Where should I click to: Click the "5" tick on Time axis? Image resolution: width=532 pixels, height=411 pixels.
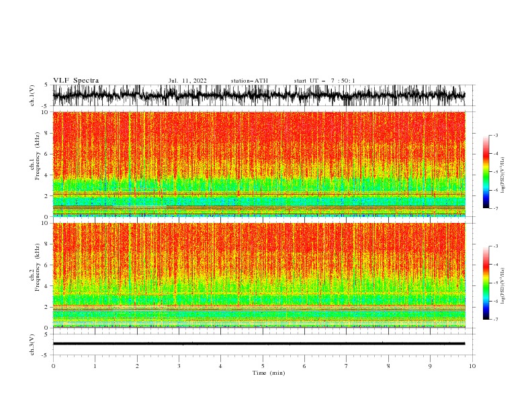pos(263,366)
